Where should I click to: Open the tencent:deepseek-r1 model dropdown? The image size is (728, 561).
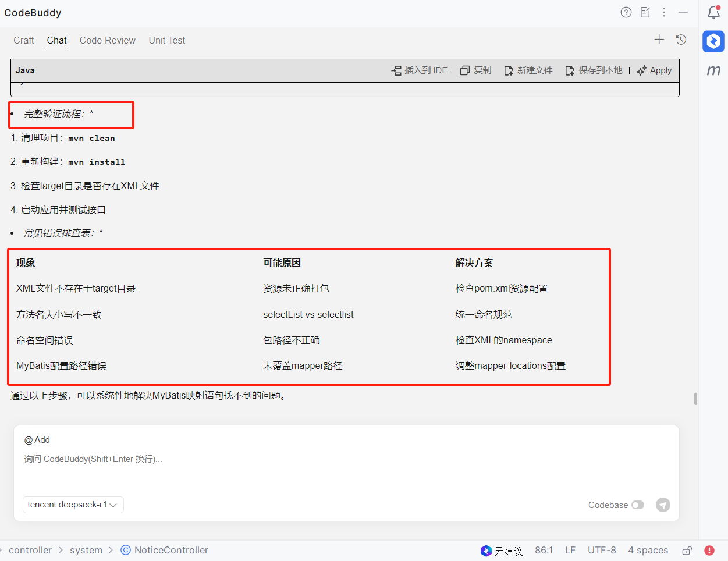tap(73, 505)
